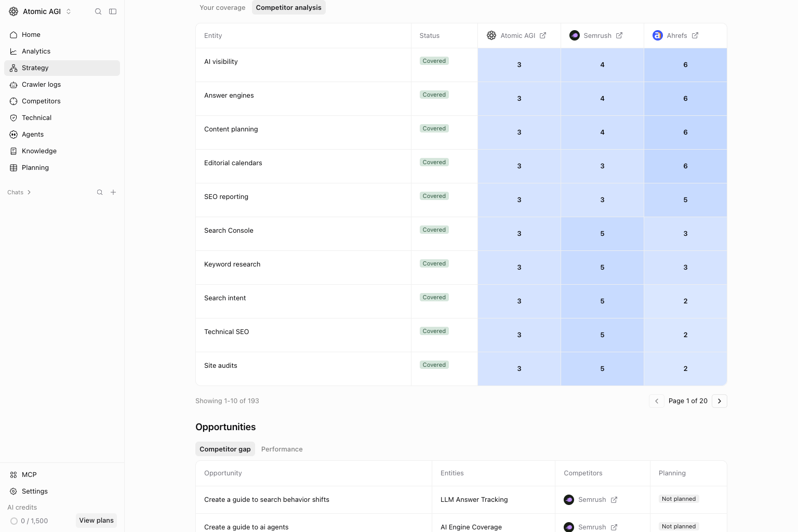Open Semrush link icon in ai agents row

point(614,527)
